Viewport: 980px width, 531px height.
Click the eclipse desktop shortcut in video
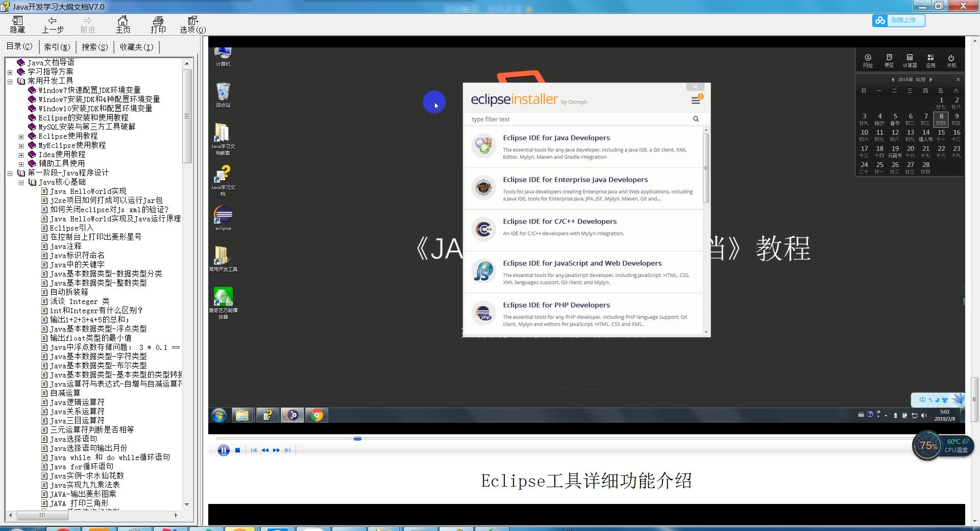tap(223, 218)
